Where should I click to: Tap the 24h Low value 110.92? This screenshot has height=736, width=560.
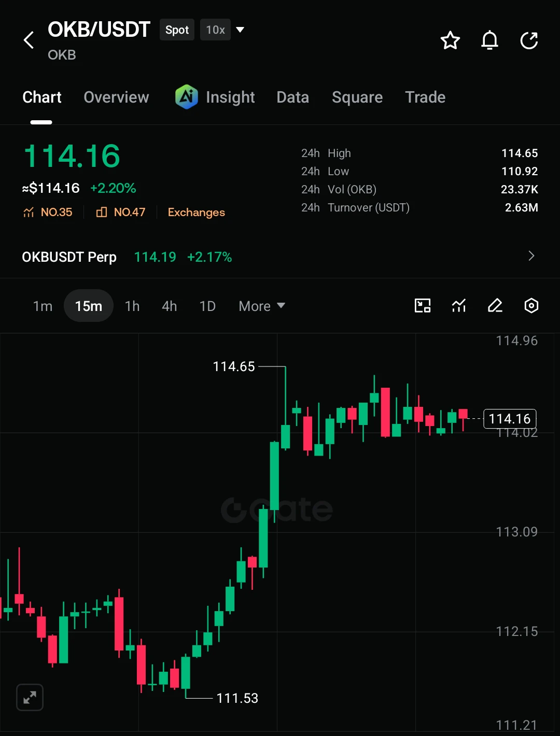point(520,171)
